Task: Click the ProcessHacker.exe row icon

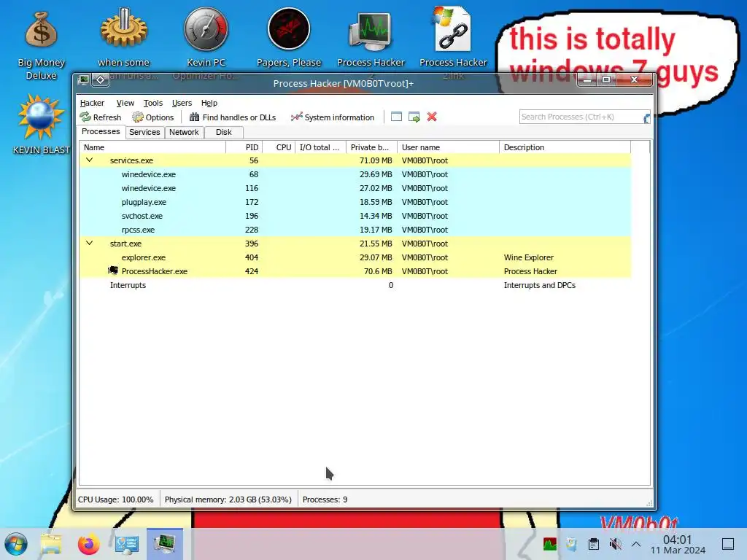Action: [x=113, y=271]
